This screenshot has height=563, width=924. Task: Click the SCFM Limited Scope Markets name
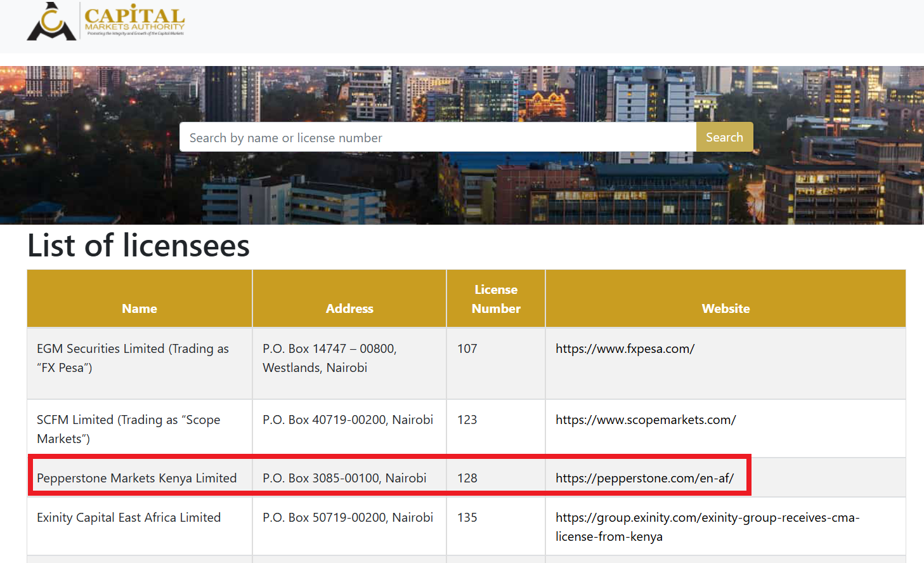[128, 429]
